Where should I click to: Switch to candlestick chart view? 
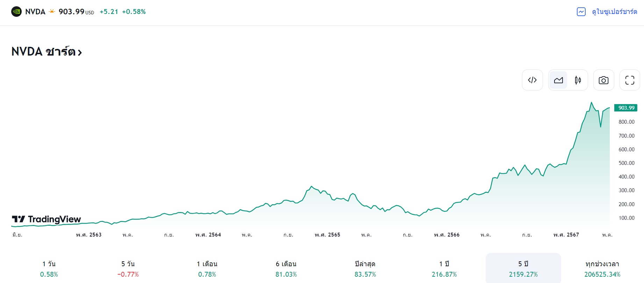(578, 80)
